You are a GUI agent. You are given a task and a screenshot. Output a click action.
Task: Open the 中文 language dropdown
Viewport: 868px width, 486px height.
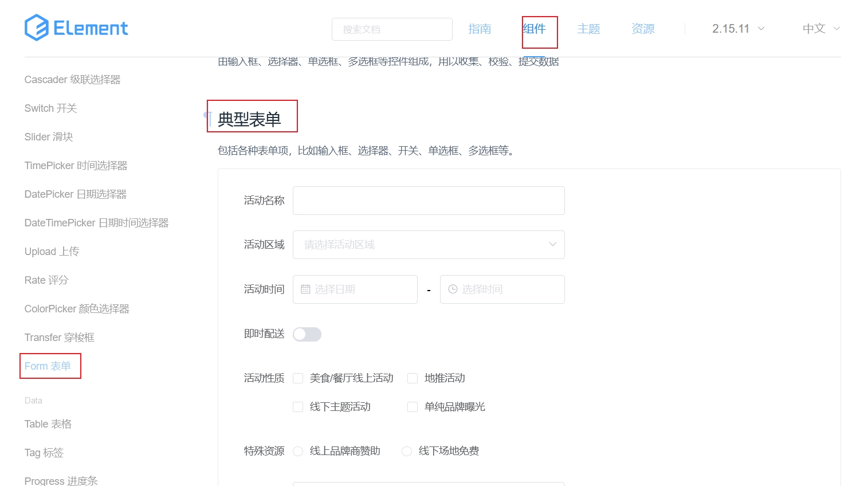pyautogui.click(x=820, y=29)
